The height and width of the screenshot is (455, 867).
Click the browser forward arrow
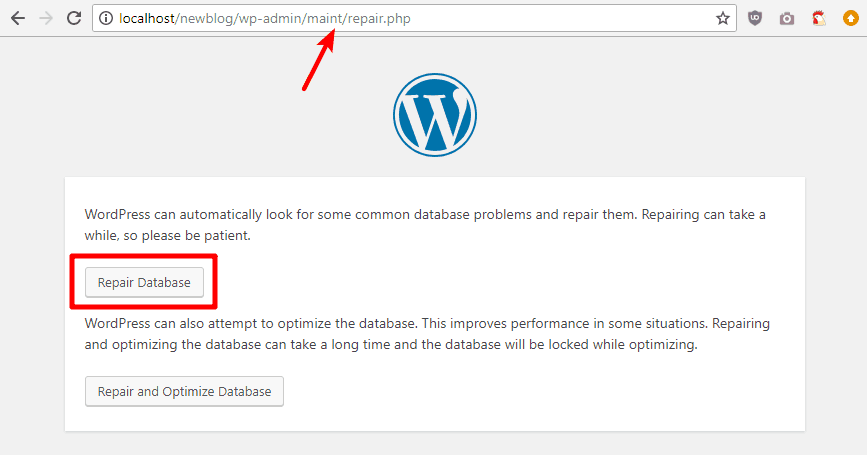(46, 18)
